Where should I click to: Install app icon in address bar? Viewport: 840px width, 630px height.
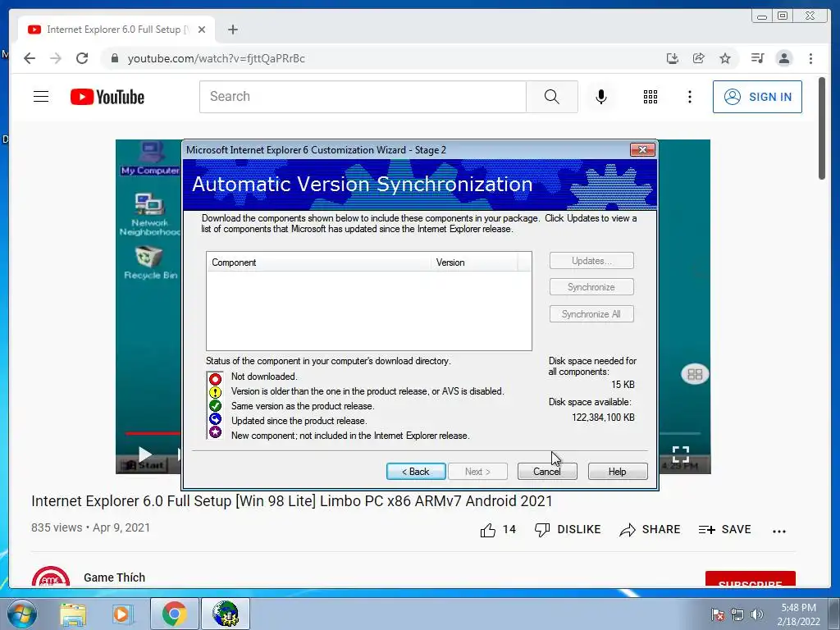pos(673,58)
